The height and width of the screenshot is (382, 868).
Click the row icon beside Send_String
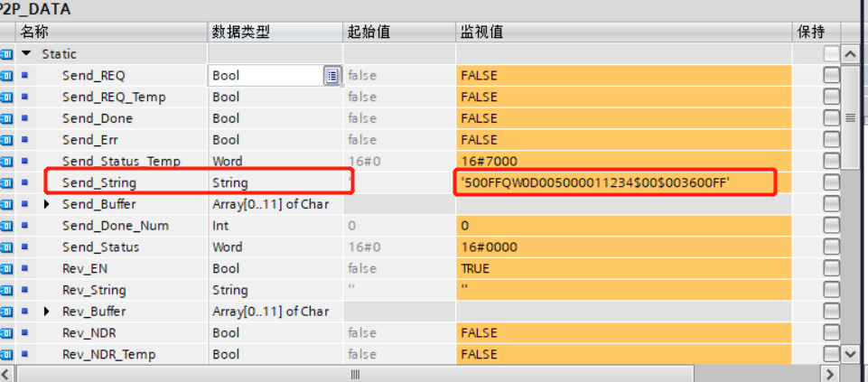tap(7, 182)
